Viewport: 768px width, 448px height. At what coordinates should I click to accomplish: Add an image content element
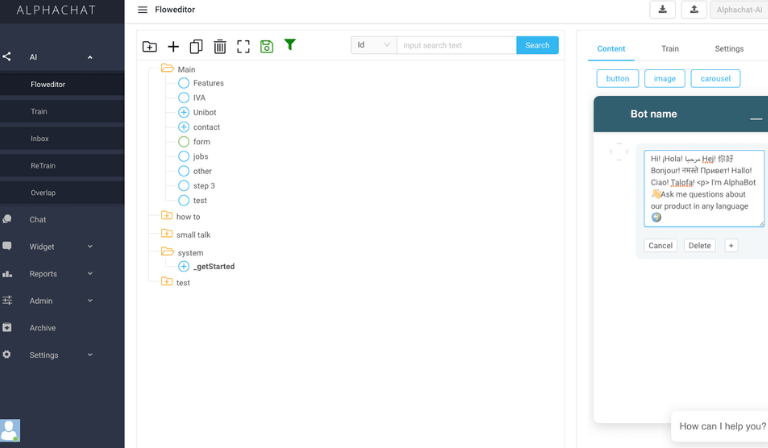(664, 78)
